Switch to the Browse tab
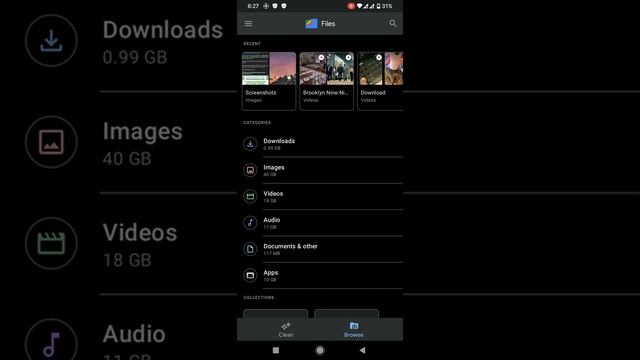Viewport: 640px width, 360px height. pos(354,329)
